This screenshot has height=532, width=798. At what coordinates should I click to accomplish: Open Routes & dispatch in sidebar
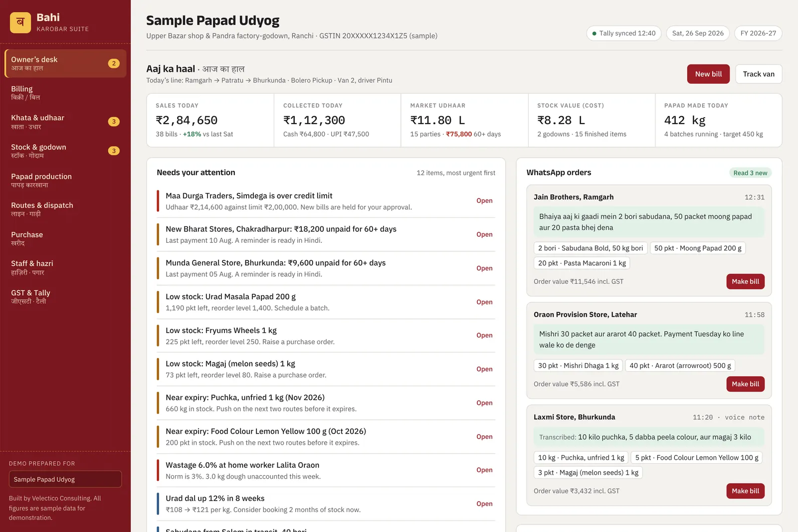click(x=65, y=209)
